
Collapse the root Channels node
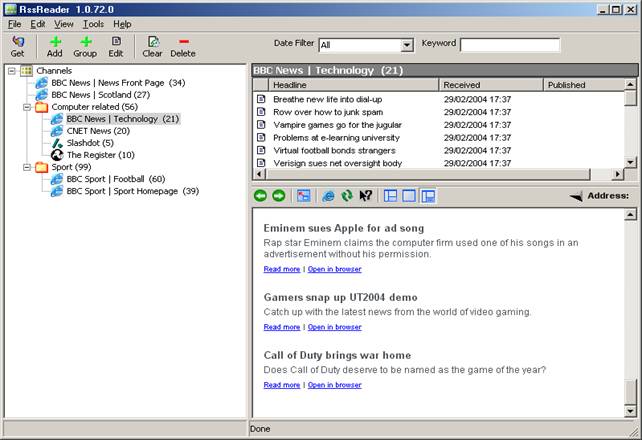point(11,71)
